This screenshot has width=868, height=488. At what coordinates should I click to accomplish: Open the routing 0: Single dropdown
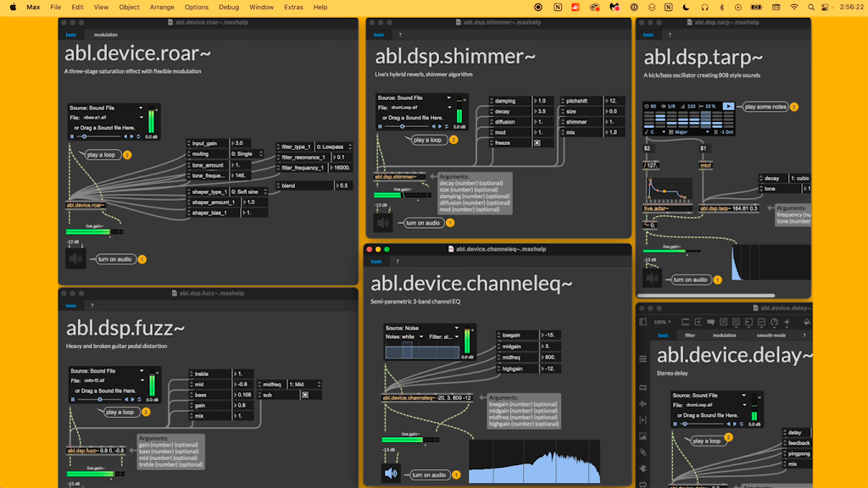point(247,154)
